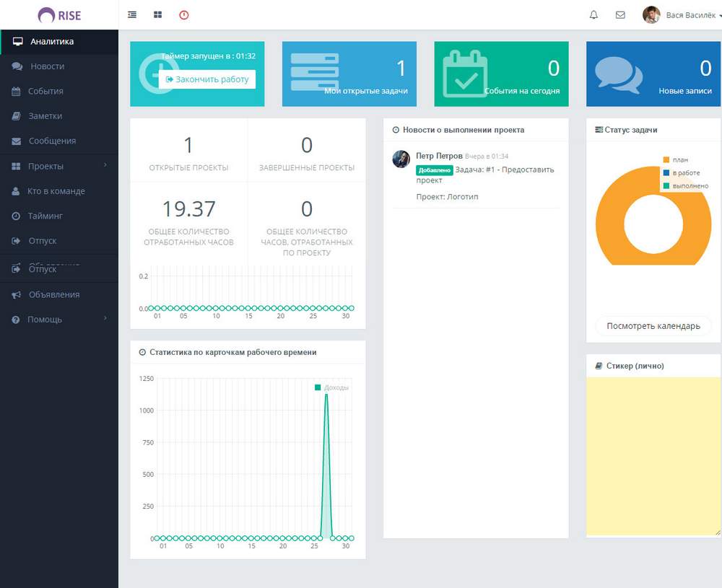Viewport: 722px width, 588px height.
Task: Open Новости in the sidebar
Action: tap(47, 66)
